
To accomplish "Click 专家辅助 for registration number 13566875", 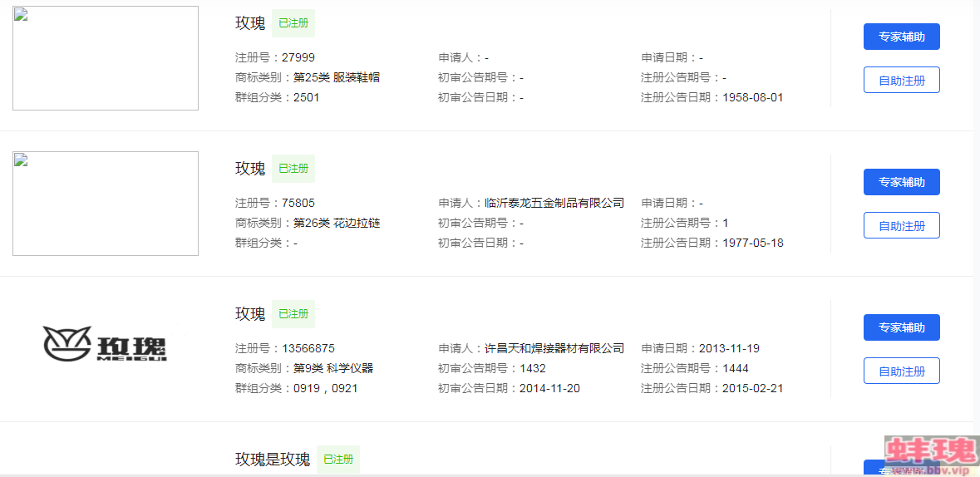I will pos(901,327).
